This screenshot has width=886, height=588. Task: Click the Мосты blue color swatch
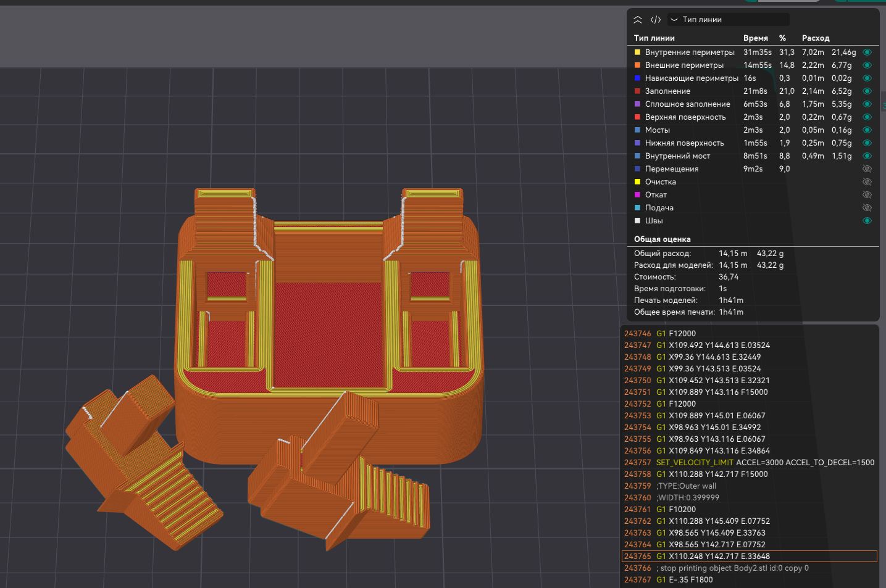(x=638, y=130)
